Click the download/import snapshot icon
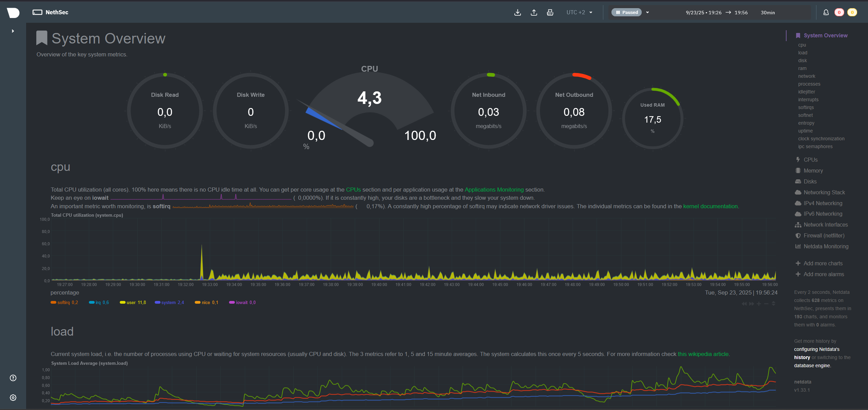This screenshot has width=868, height=410. point(517,13)
